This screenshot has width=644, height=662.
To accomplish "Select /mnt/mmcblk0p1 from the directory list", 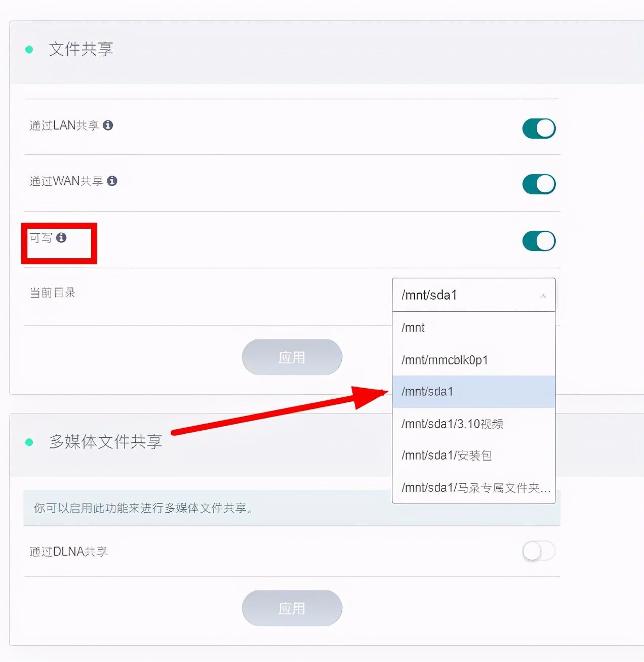I will coord(474,360).
